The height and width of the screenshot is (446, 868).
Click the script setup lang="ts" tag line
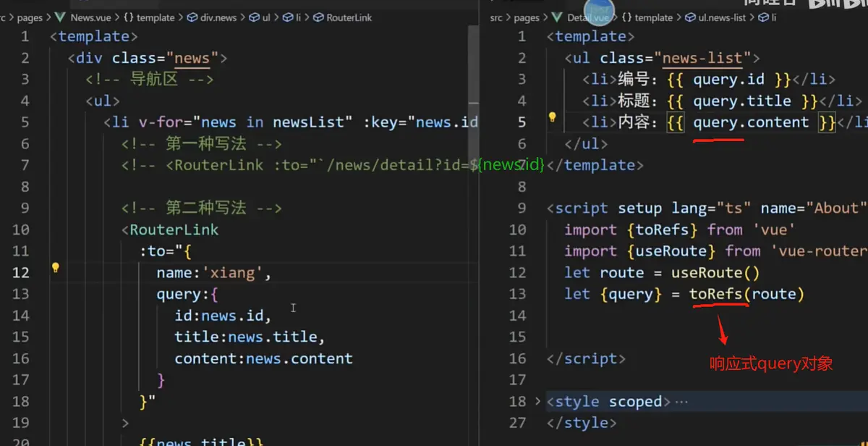(x=707, y=208)
